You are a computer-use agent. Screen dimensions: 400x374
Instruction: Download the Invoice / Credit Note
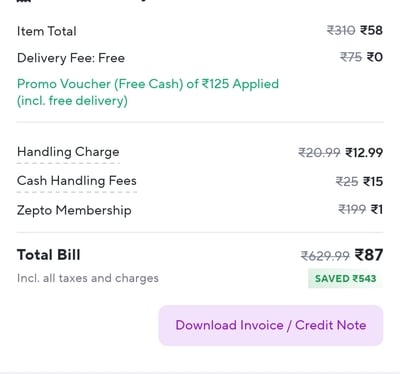tap(271, 325)
